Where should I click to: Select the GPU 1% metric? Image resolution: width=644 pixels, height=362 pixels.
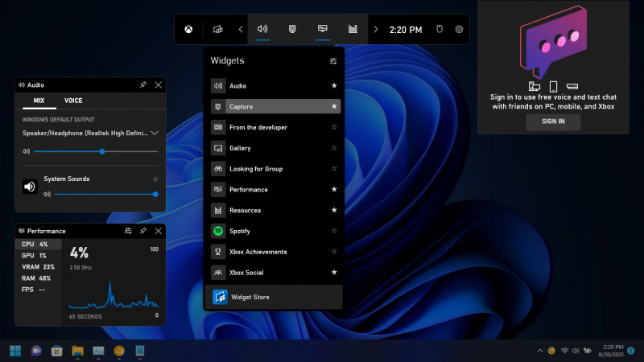click(39, 255)
